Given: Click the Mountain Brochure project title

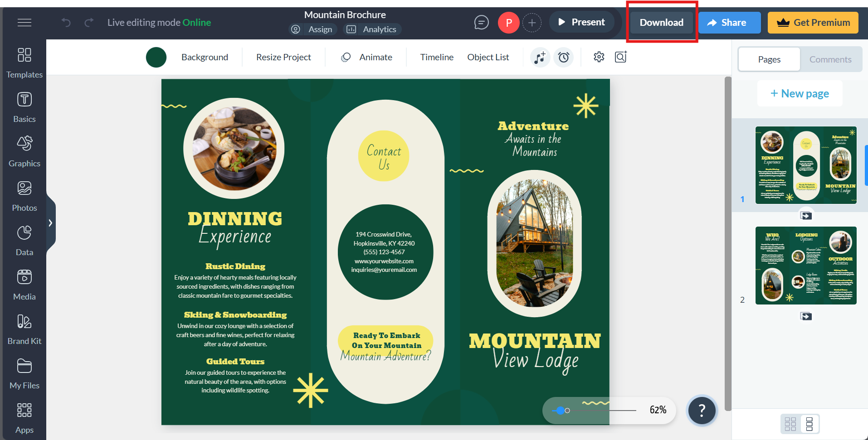Looking at the screenshot, I should (x=345, y=15).
